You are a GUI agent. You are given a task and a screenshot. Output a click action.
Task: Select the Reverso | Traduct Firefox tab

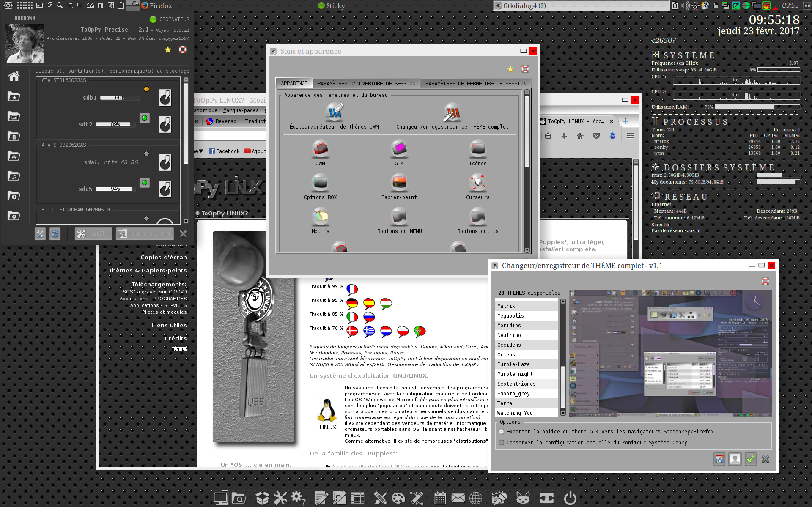pos(236,121)
